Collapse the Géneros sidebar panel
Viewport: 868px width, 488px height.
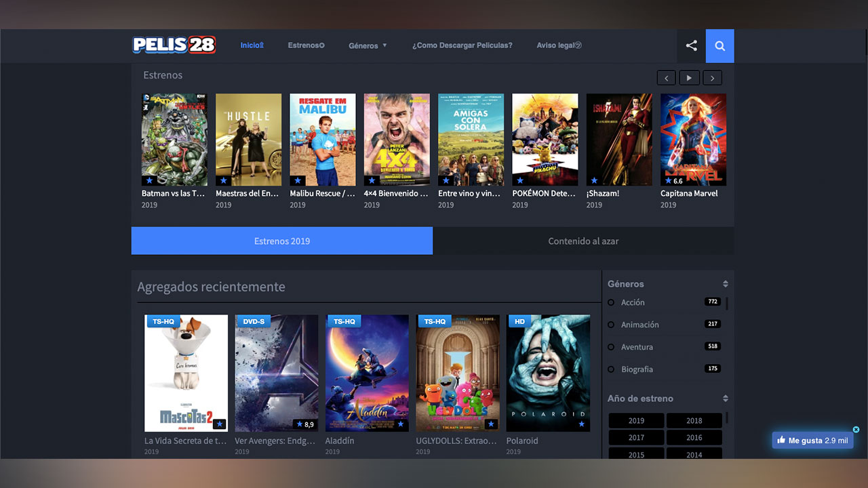(x=725, y=284)
